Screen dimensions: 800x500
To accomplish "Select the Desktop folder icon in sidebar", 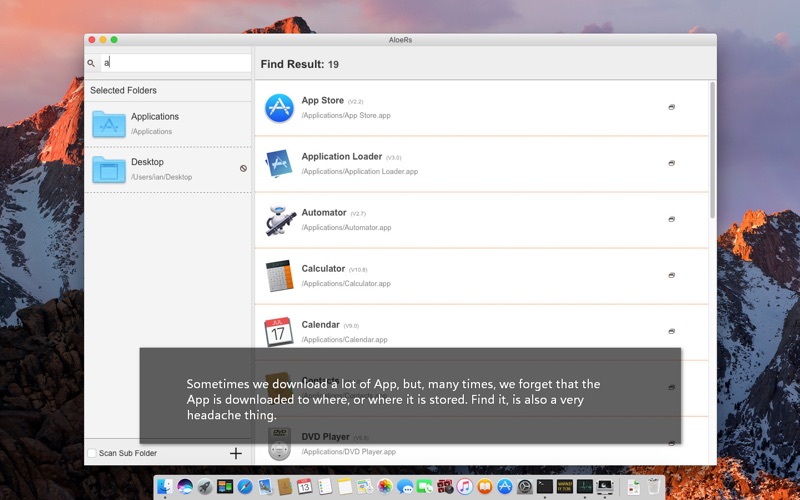I will [109, 169].
